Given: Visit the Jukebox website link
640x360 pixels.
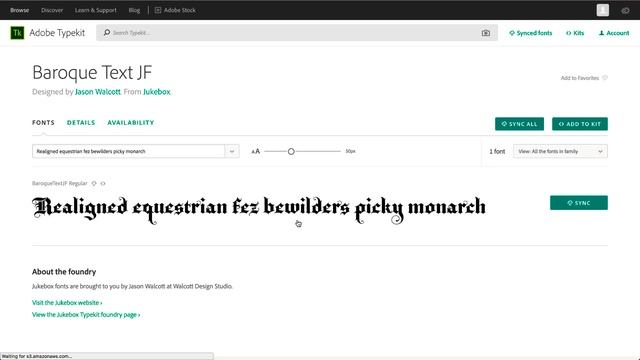Looking at the screenshot, I should coord(67,303).
